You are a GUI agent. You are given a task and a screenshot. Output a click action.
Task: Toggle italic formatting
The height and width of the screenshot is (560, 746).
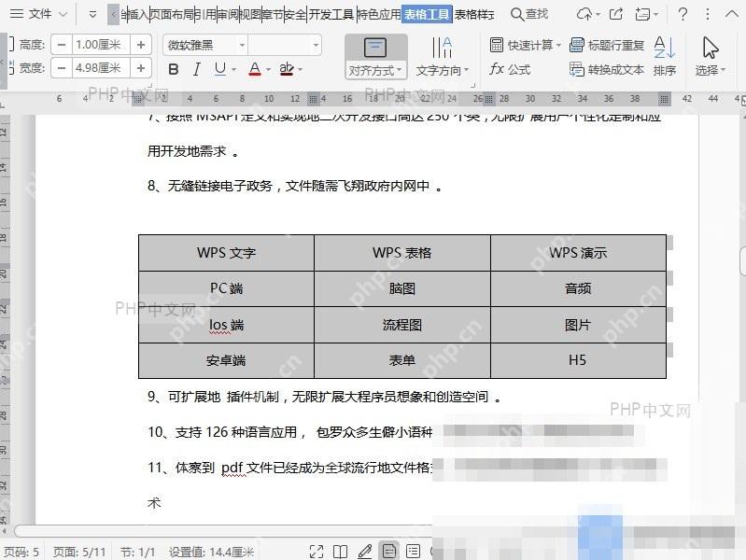point(196,69)
